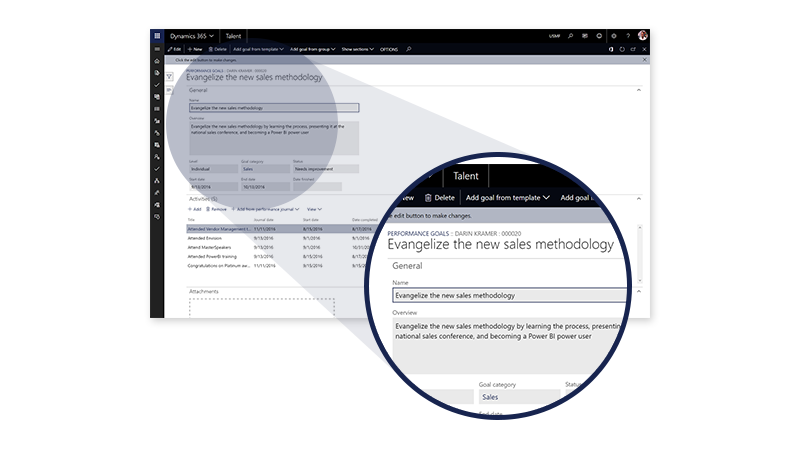Click the Status field showing Needs improvement
This screenshot has height=450, width=800.
pos(326,169)
